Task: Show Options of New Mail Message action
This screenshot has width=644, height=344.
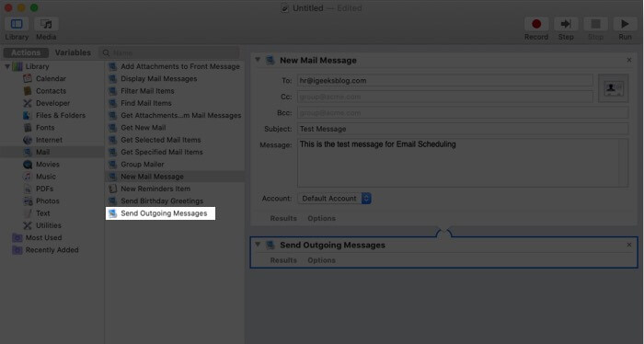Action: click(x=322, y=218)
